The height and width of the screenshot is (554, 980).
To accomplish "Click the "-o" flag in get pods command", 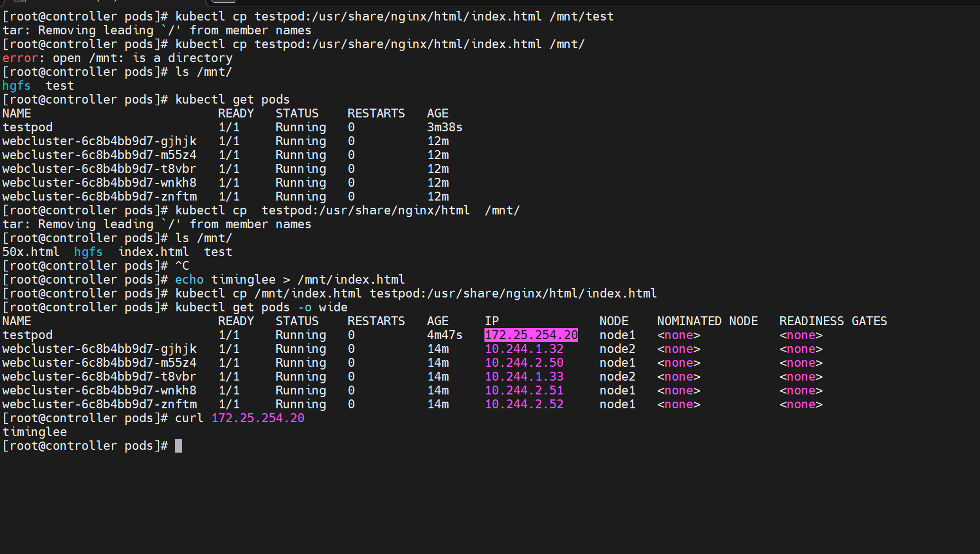I will 305,307.
